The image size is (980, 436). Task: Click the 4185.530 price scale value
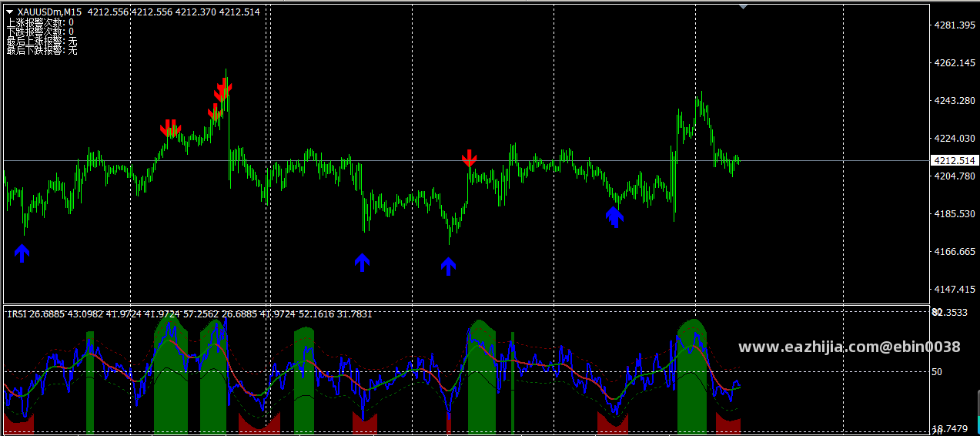[x=955, y=213]
